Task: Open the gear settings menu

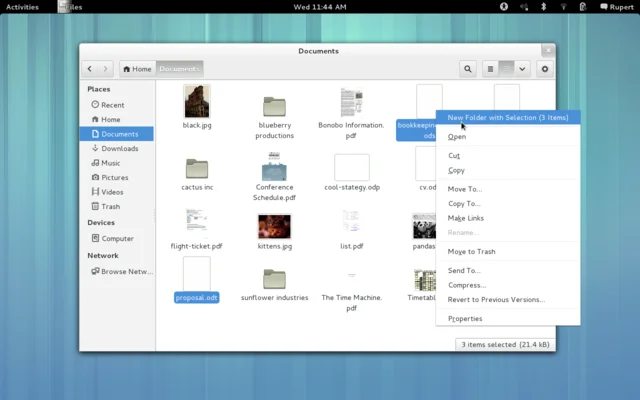Action: (x=545, y=69)
